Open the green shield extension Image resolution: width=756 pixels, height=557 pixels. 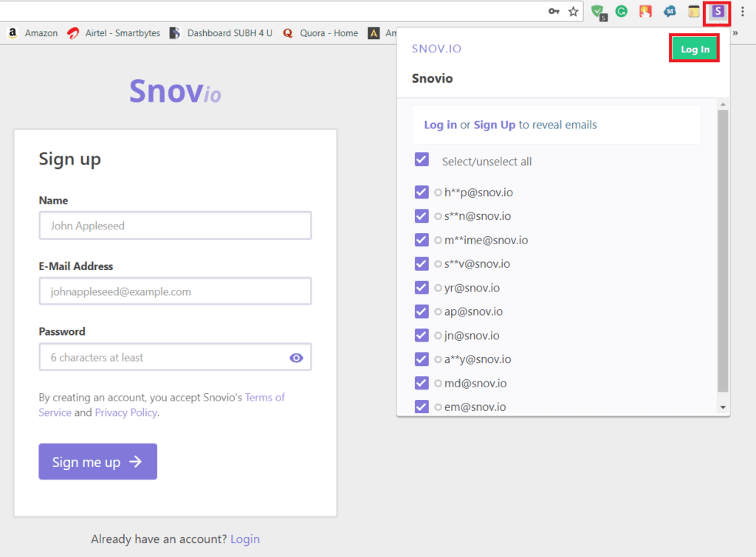tap(599, 12)
